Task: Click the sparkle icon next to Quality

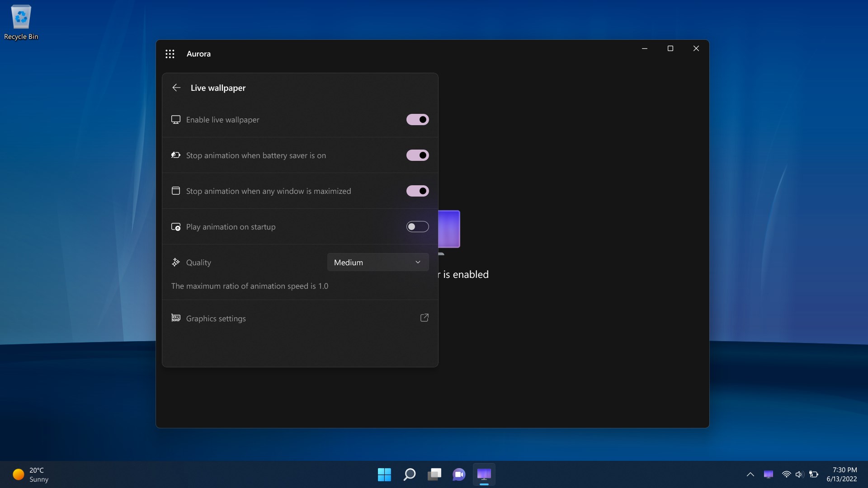Action: pyautogui.click(x=176, y=262)
